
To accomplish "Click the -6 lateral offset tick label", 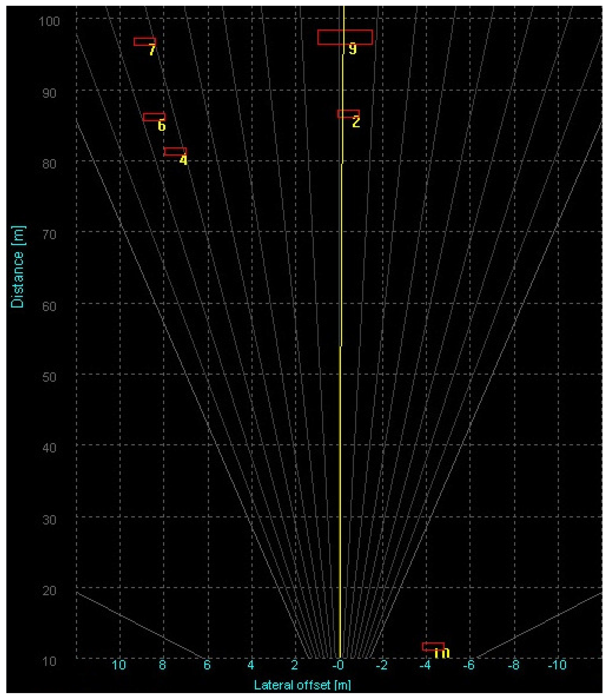I will pyautogui.click(x=469, y=665).
